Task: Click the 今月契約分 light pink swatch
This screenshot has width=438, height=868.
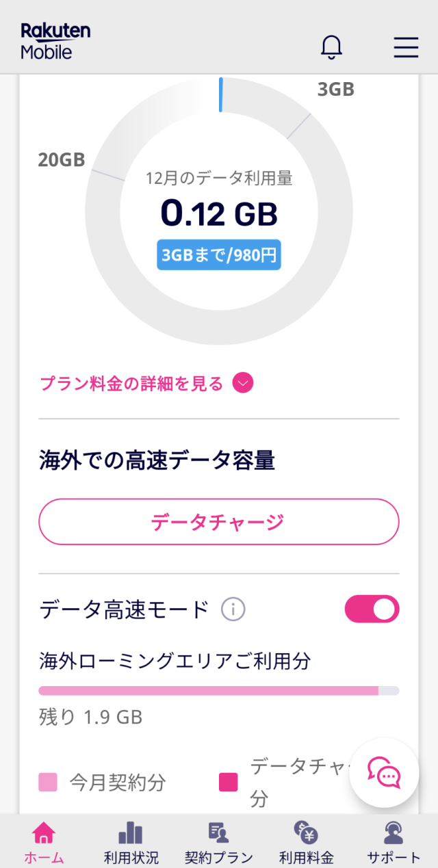Action: [48, 782]
